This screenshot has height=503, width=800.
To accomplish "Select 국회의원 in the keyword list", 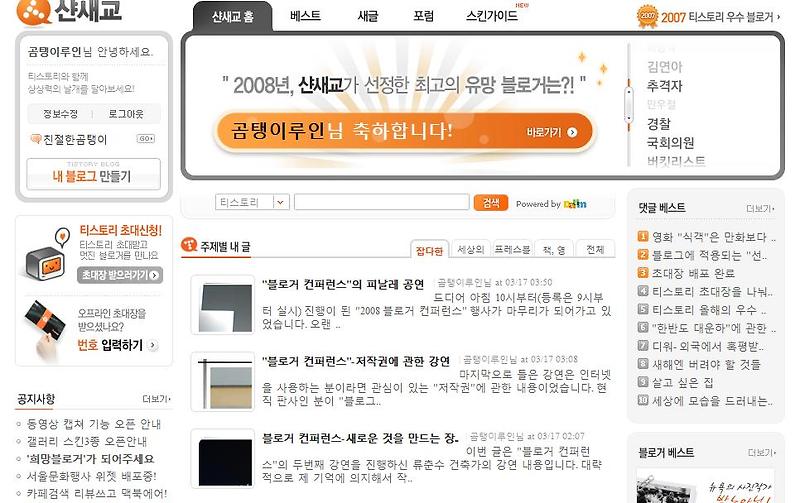I will (670, 142).
